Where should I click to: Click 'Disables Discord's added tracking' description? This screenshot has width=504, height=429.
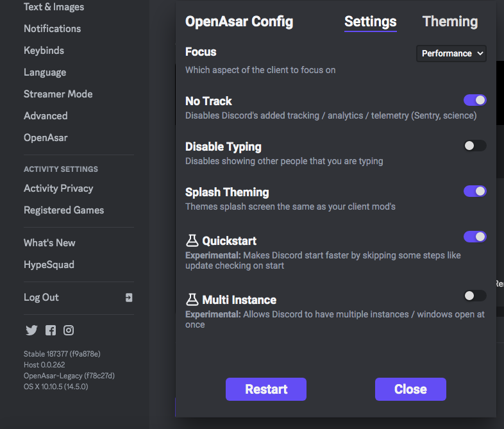click(x=331, y=115)
